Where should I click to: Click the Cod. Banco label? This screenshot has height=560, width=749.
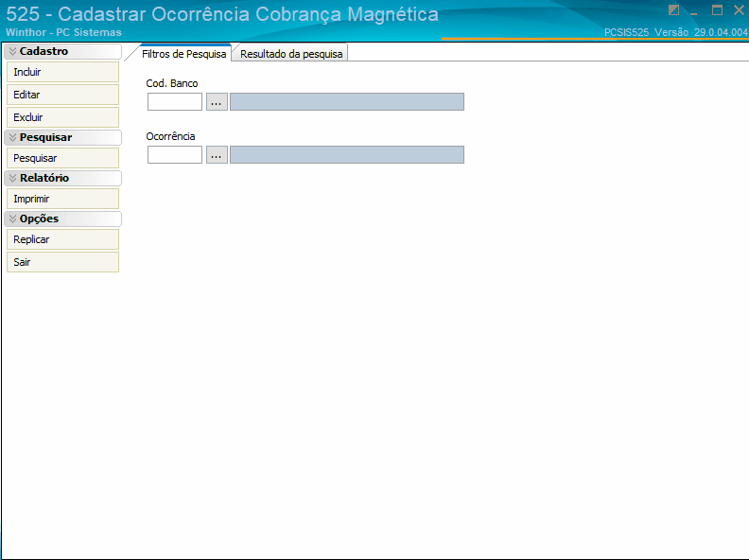(x=172, y=83)
